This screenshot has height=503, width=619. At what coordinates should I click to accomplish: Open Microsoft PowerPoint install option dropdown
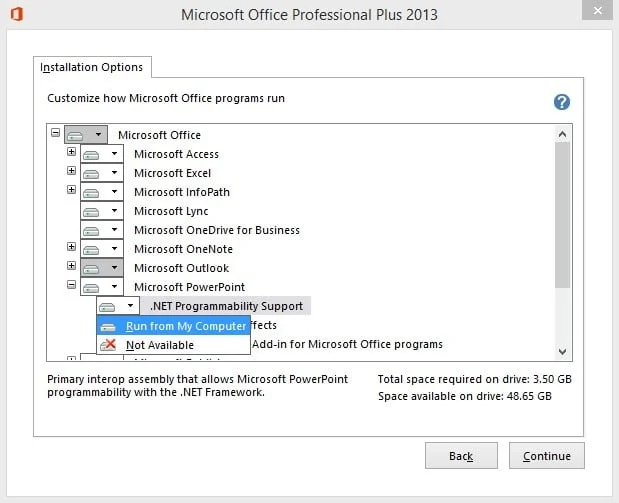(x=102, y=287)
